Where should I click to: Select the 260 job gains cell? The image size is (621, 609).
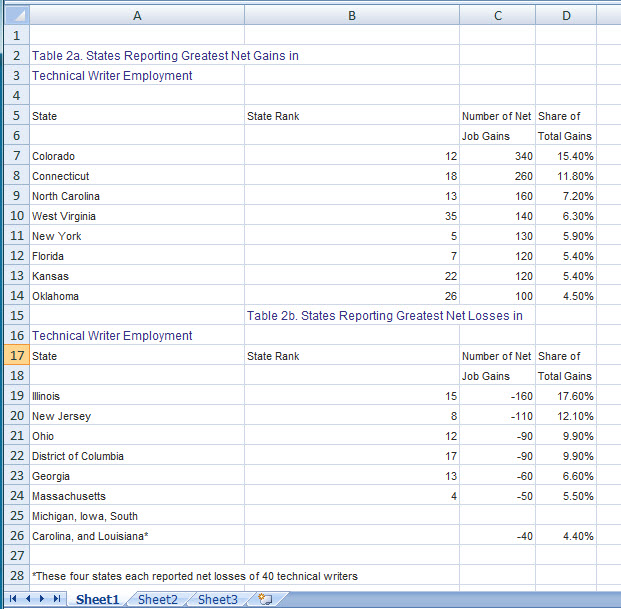497,175
